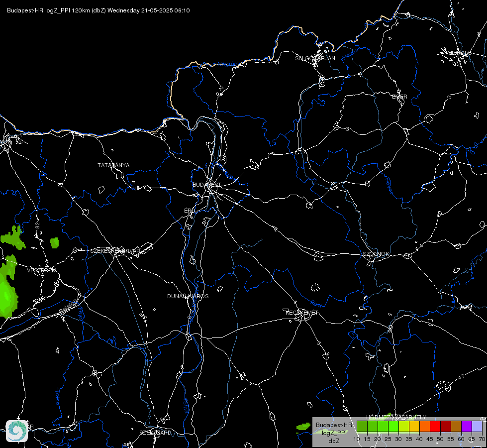Image resolution: width=487 pixels, height=448 pixels.
Task: Select the 60 dBZ purple legend swatch
Action: tap(467, 426)
